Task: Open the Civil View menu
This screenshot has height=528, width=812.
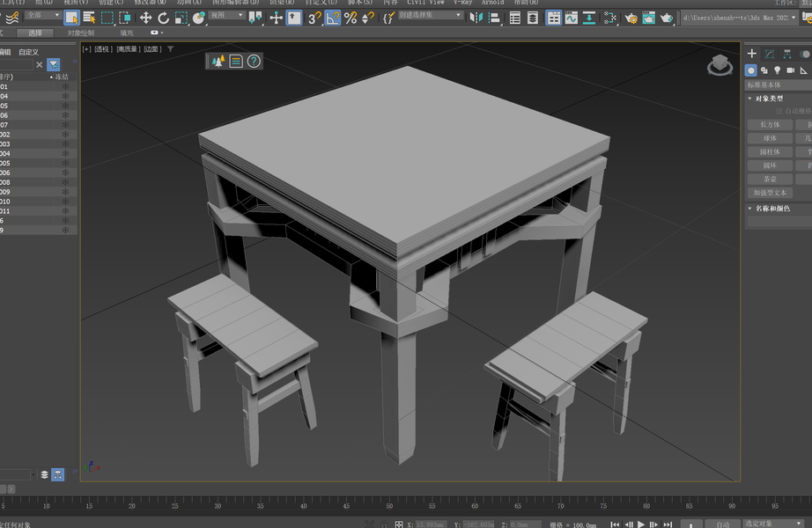Action: point(425,3)
